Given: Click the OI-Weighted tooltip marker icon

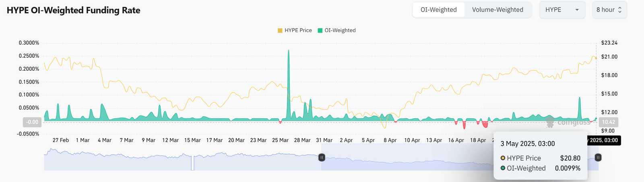Looking at the screenshot, I should (503, 168).
